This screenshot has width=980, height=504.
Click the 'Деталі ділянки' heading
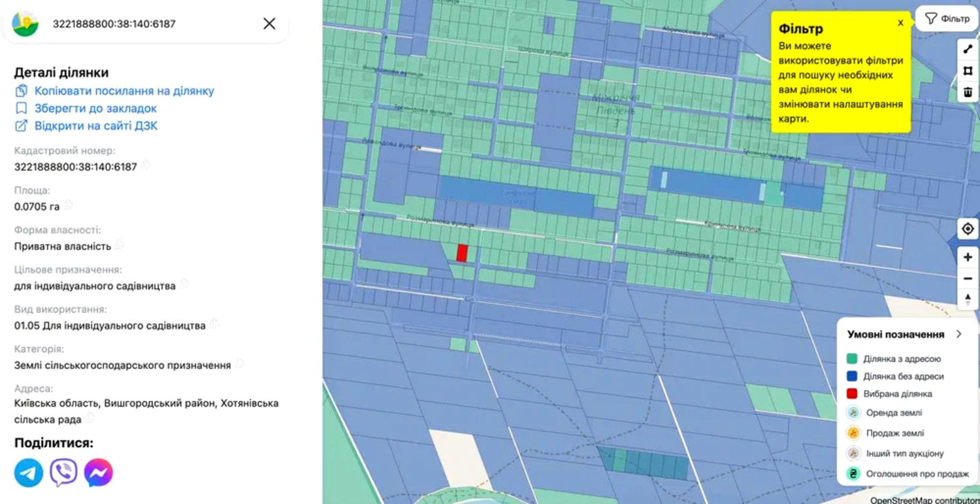61,73
